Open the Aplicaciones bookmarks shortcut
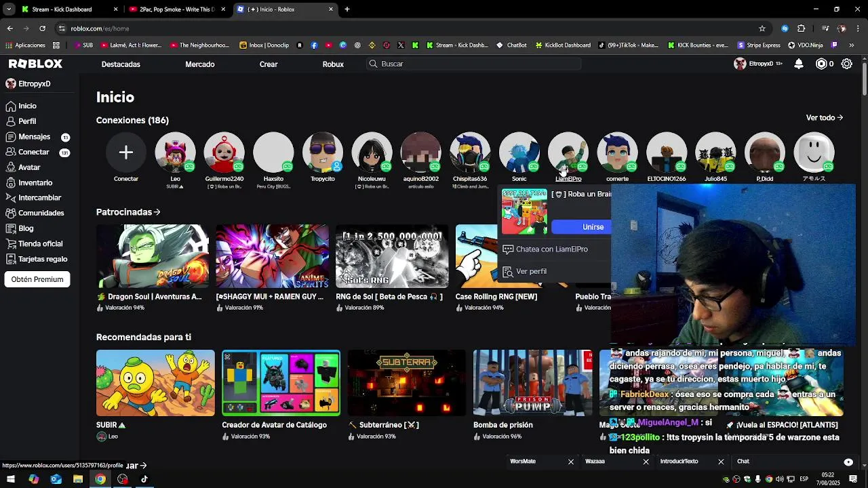 (x=25, y=45)
